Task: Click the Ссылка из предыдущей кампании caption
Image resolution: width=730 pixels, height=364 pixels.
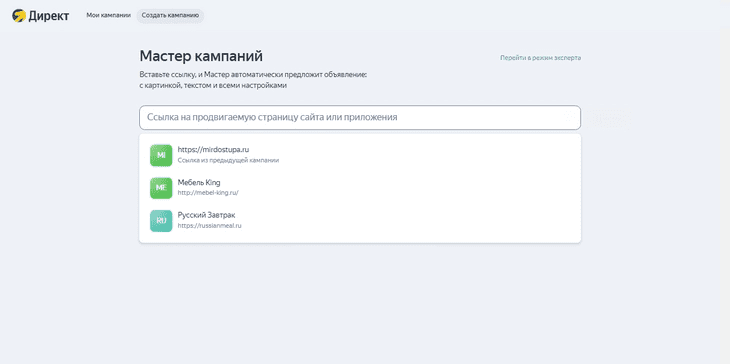Action: 228,160
